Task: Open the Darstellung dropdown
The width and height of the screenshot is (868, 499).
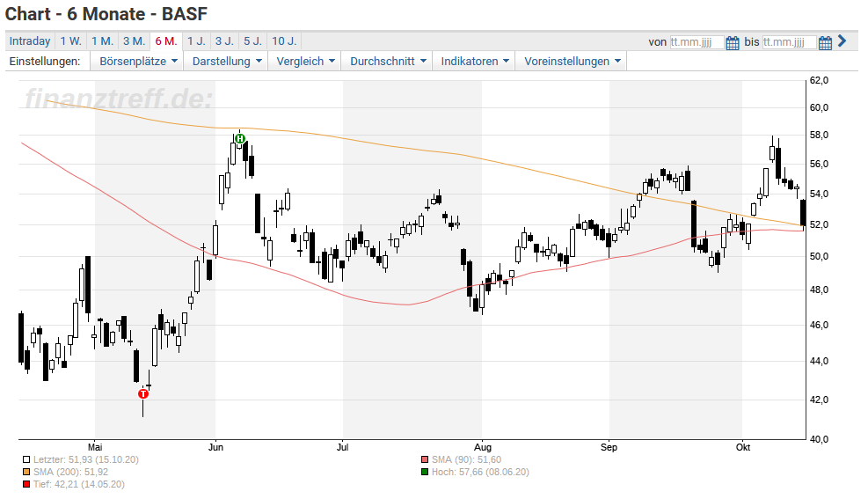Action: pos(226,62)
